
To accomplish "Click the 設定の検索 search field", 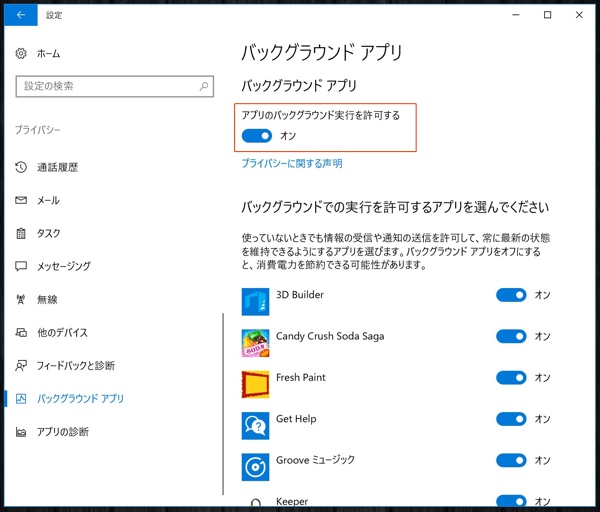I will (114, 86).
